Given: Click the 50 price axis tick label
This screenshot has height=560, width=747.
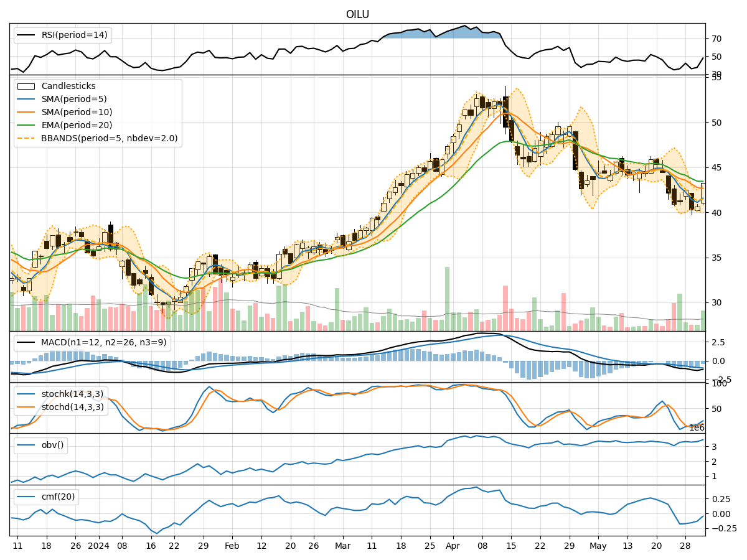Looking at the screenshot, I should coord(717,123).
